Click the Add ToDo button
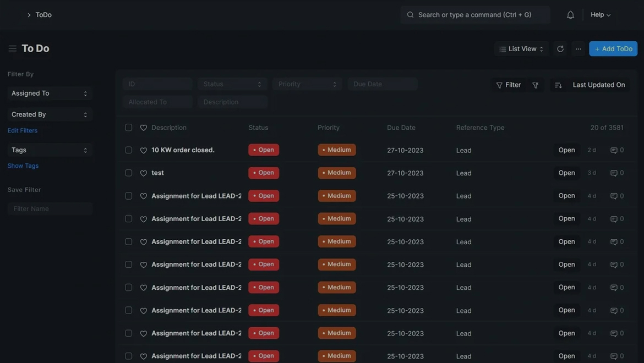644x363 pixels. click(613, 49)
